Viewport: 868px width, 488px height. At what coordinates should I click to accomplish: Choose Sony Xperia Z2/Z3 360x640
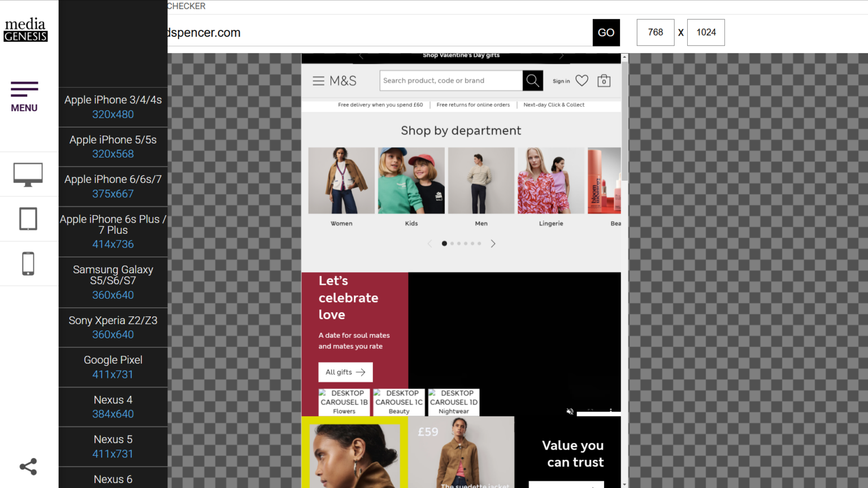point(113,328)
